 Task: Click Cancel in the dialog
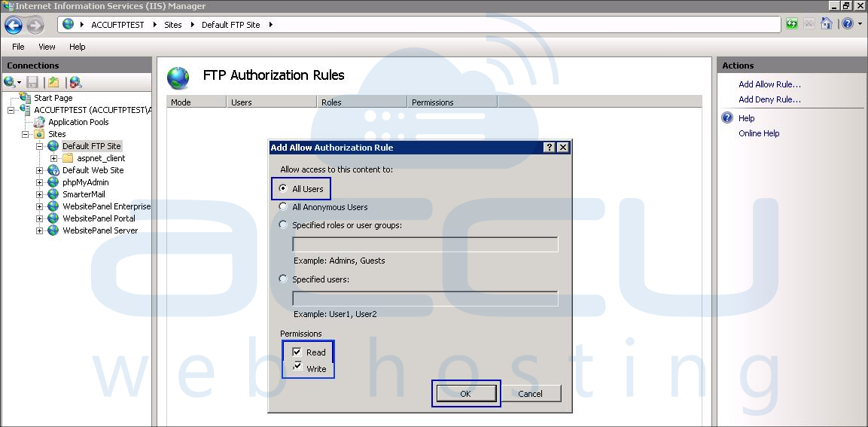pyautogui.click(x=530, y=393)
